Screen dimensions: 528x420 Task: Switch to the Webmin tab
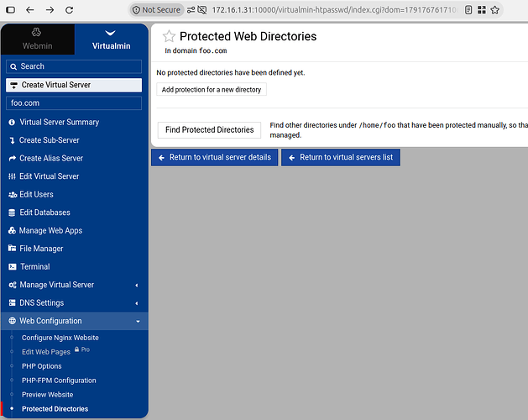[x=38, y=39]
